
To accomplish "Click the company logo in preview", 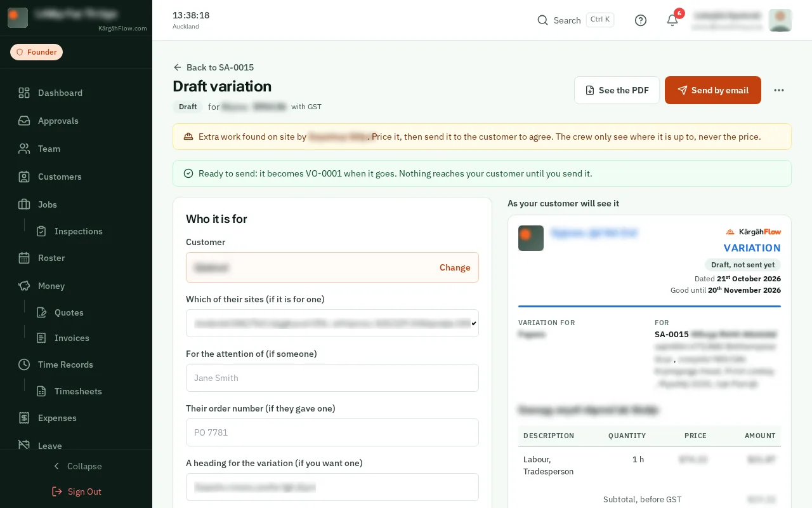I will [x=531, y=238].
